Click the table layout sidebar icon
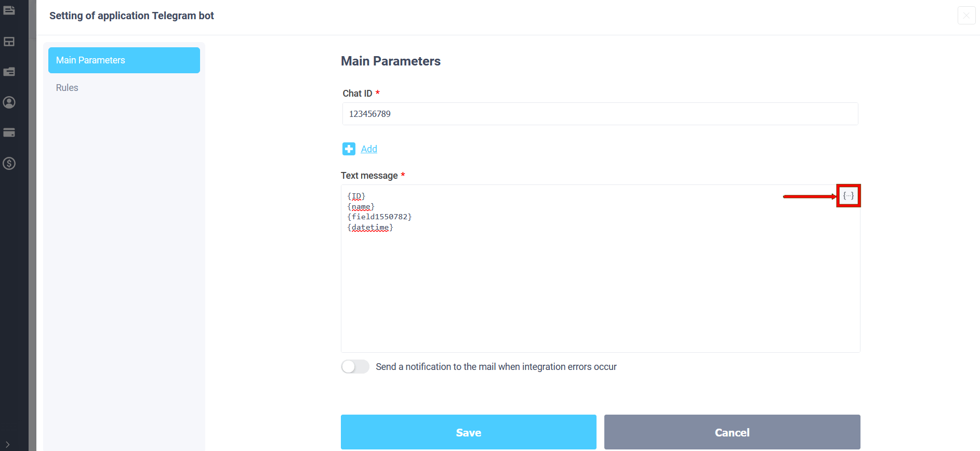 (x=9, y=42)
